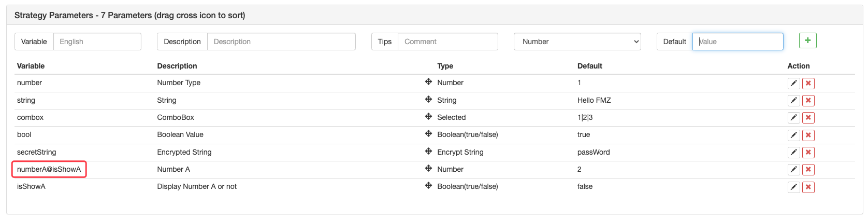Click the Tips Comment input field
The height and width of the screenshot is (219, 868).
click(447, 42)
